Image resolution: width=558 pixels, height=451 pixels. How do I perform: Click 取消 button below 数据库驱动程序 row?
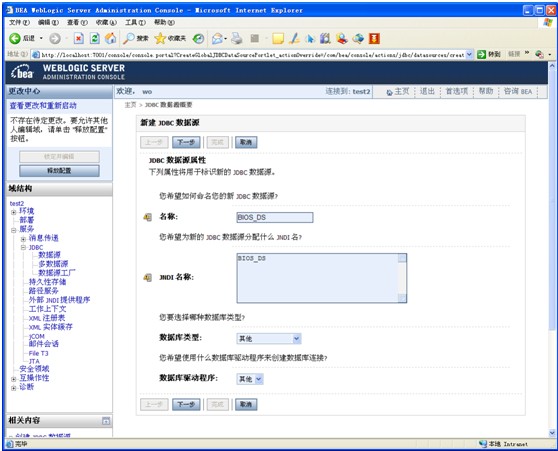point(246,405)
